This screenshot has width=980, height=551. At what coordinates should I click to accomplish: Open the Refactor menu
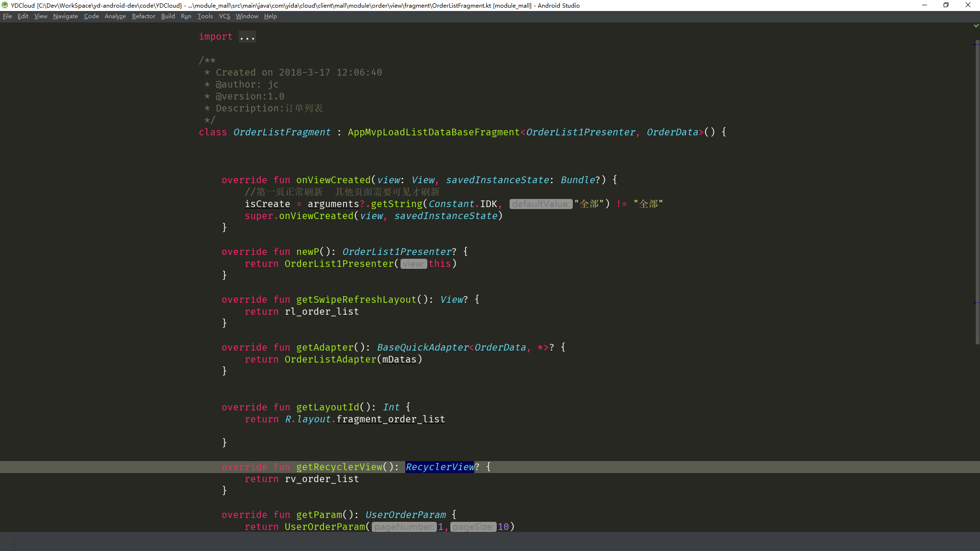tap(144, 16)
